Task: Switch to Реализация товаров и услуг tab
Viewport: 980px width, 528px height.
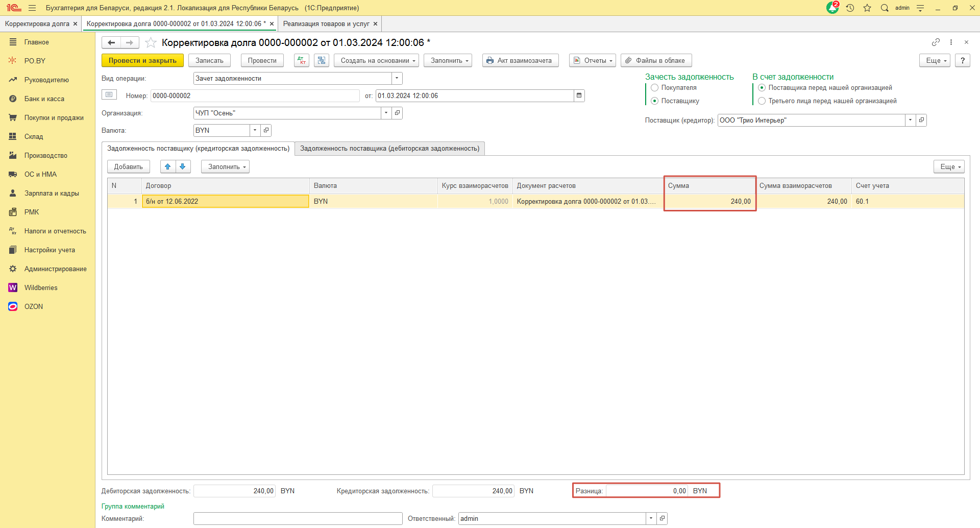Action: tap(326, 23)
